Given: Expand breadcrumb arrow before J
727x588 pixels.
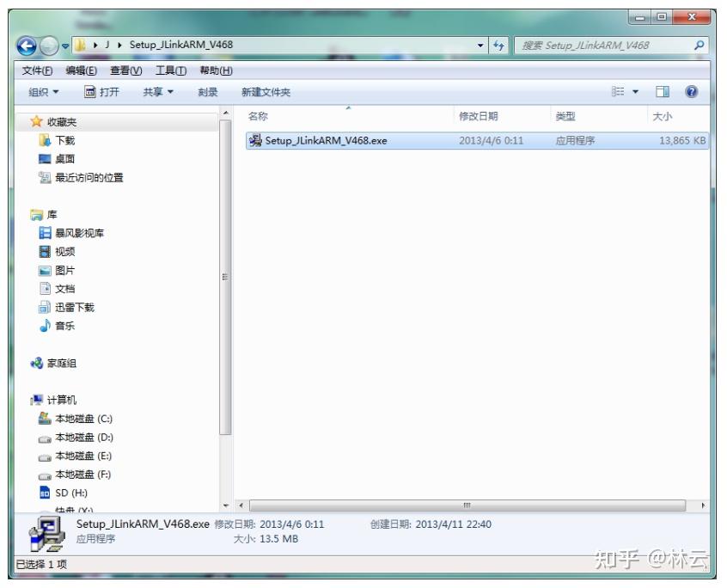Looking at the screenshot, I should pyautogui.click(x=95, y=45).
